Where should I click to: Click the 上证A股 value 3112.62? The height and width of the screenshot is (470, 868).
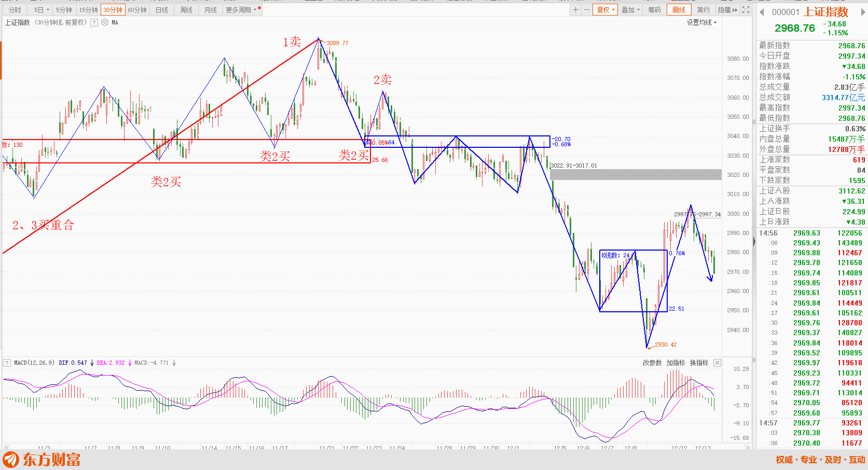click(851, 191)
